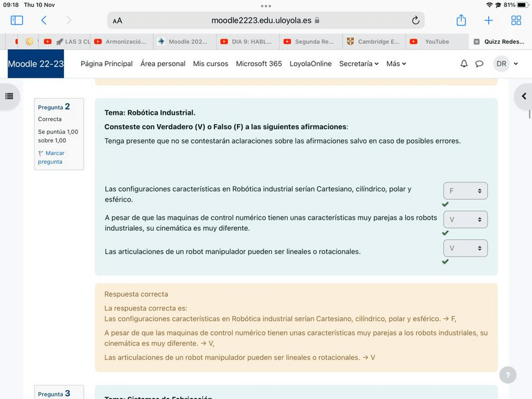Image resolution: width=532 pixels, height=399 pixels.
Task: Flag question 2 with Marcar pregunta
Action: click(50, 157)
